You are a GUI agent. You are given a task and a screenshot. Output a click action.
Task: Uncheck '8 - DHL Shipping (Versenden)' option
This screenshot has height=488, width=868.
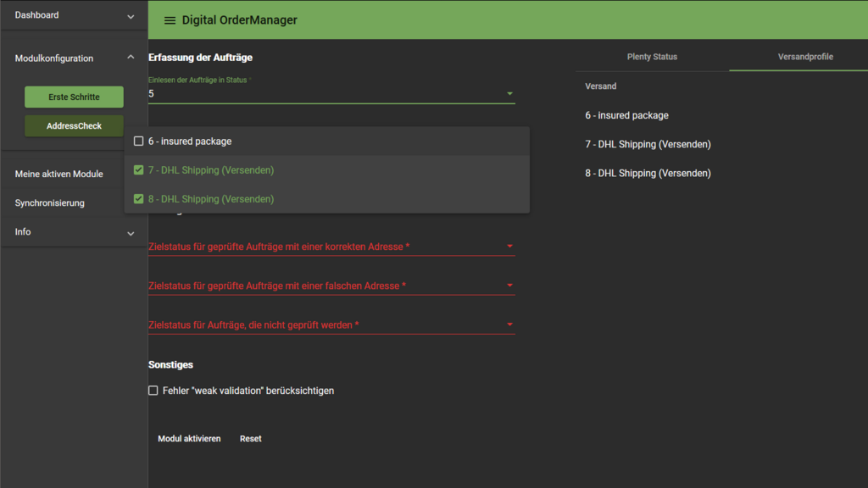[x=139, y=199]
